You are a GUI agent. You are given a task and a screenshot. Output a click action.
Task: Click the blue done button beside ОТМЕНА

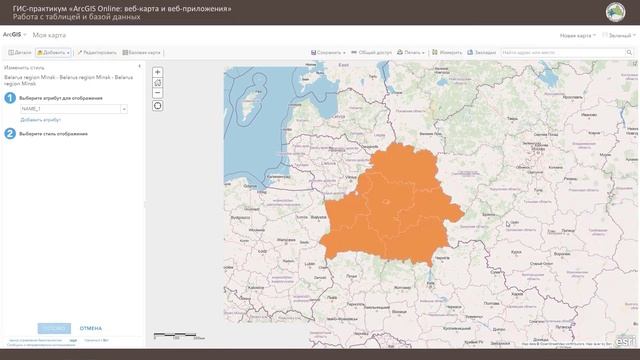tap(54, 328)
